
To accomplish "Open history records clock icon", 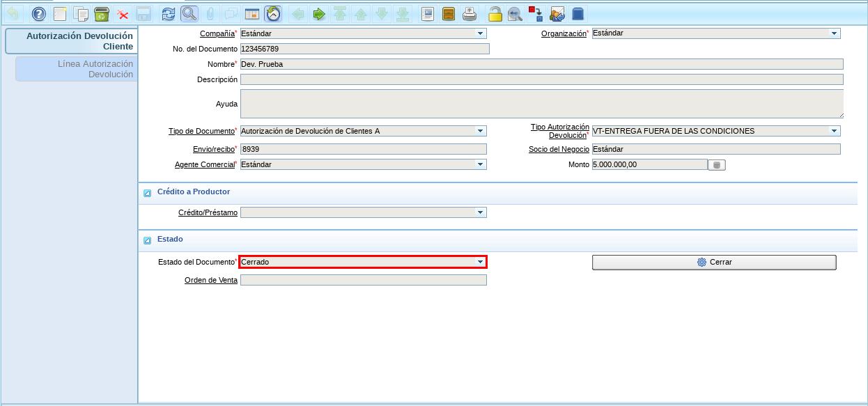I will coord(273,14).
